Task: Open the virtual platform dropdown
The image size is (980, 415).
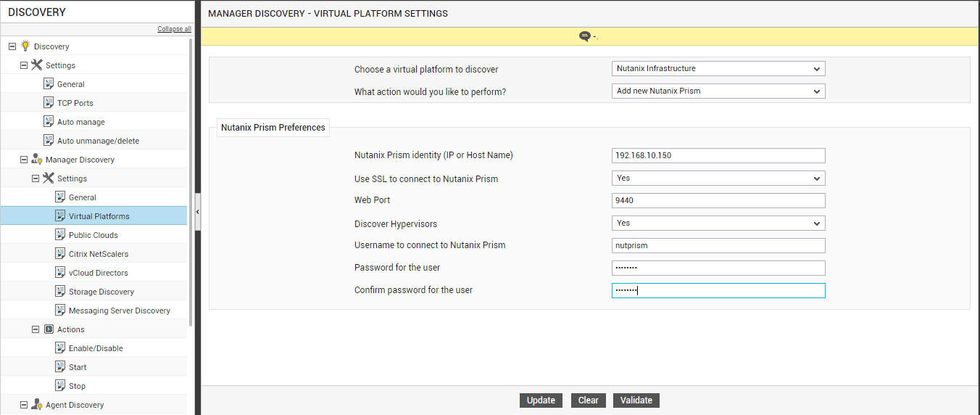Action: tap(718, 69)
